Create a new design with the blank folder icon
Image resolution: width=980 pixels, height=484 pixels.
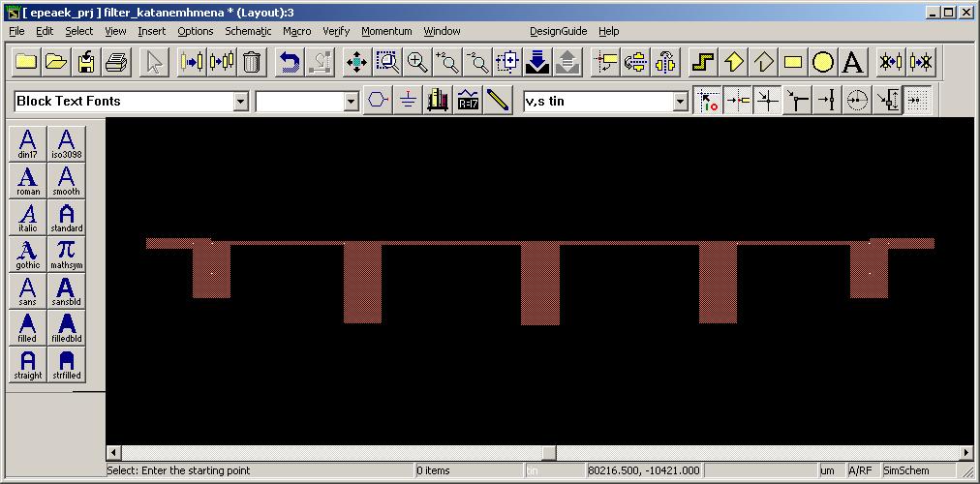click(x=25, y=62)
